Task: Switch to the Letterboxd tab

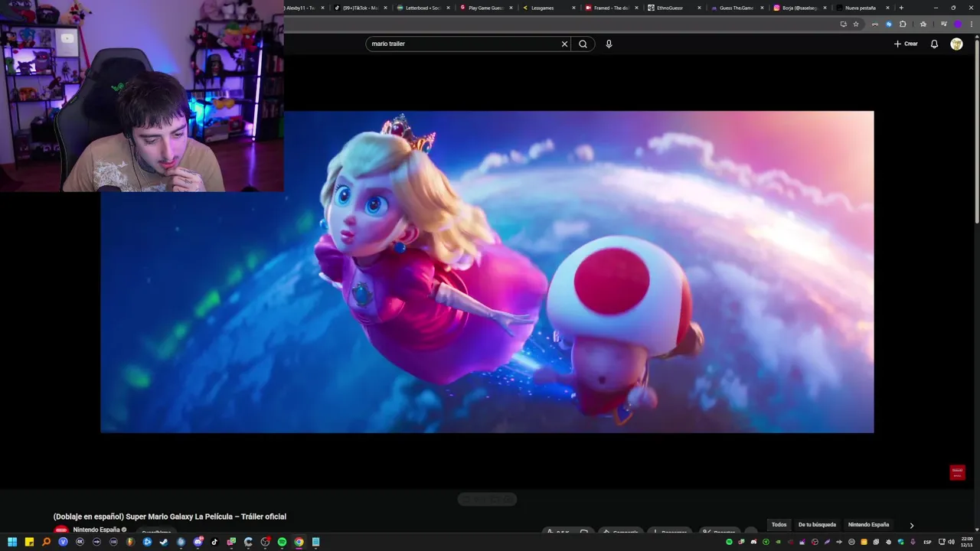Action: 423,8
